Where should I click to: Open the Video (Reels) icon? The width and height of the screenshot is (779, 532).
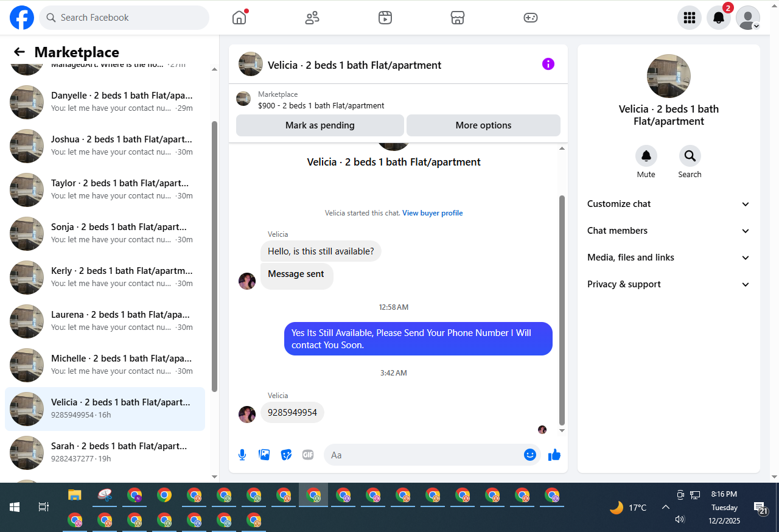click(385, 18)
